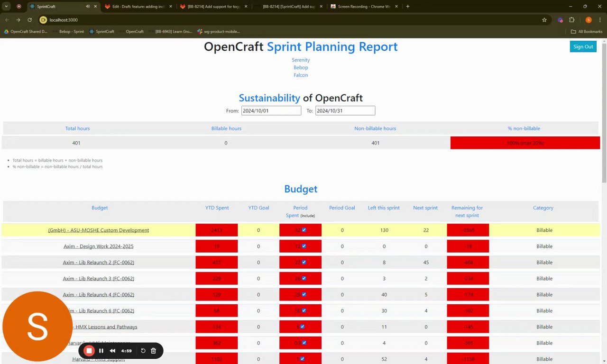Screen dimensions: 607x364
Task: Open the Bebop cell link under the title
Action: point(301,67)
